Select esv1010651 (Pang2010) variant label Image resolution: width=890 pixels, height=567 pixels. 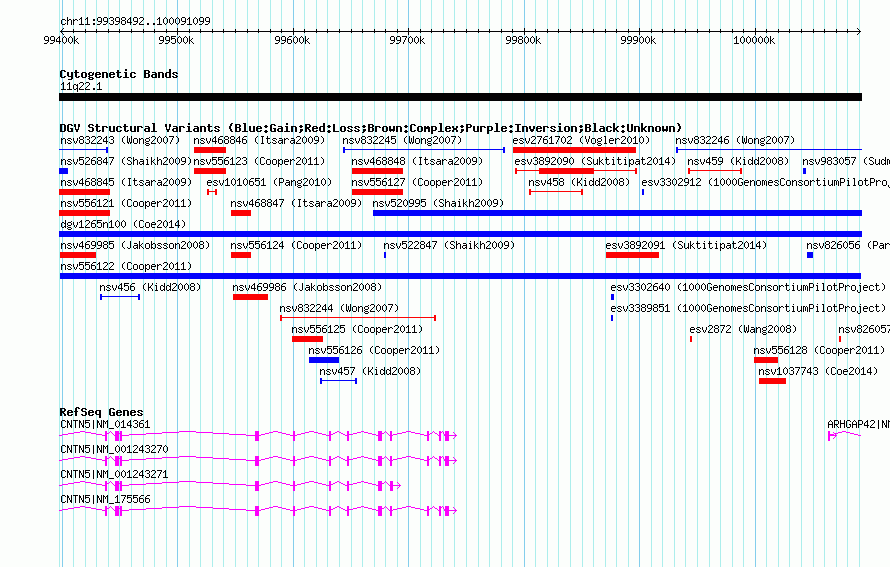[269, 182]
